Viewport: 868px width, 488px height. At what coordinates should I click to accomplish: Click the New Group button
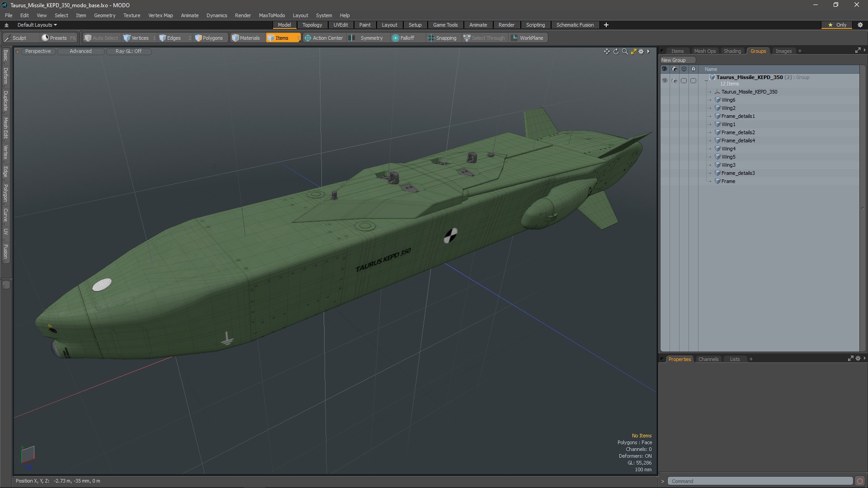pos(677,60)
